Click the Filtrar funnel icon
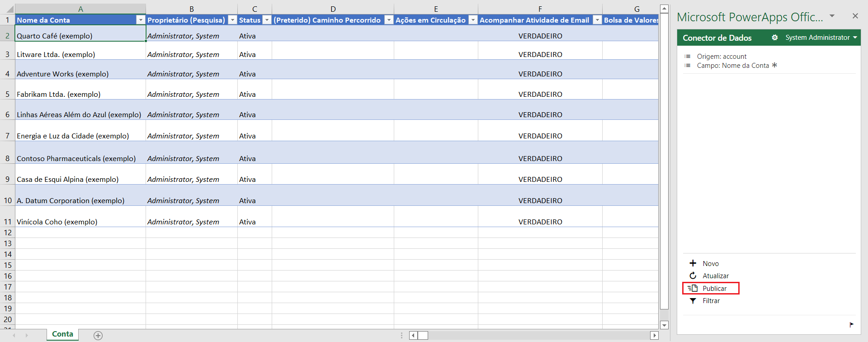The width and height of the screenshot is (868, 342). click(x=693, y=301)
